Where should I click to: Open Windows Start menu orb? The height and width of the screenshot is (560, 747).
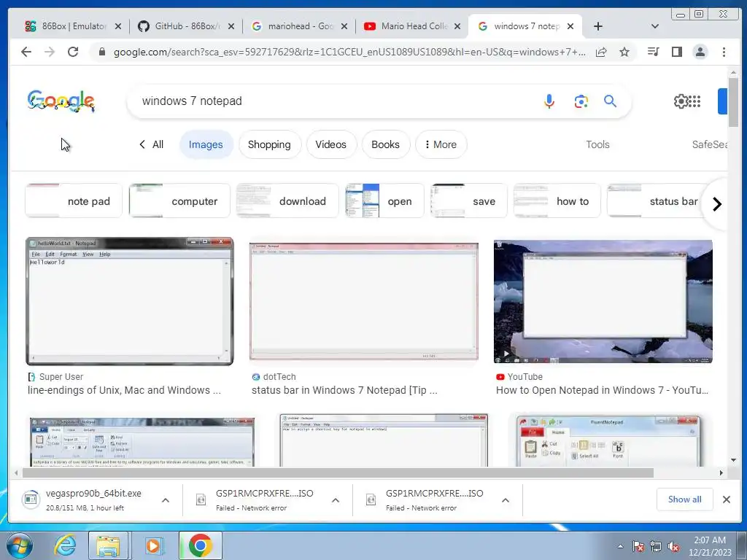click(x=20, y=545)
